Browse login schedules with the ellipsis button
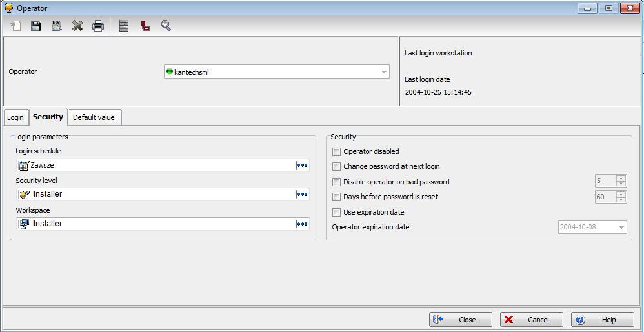 pos(302,166)
